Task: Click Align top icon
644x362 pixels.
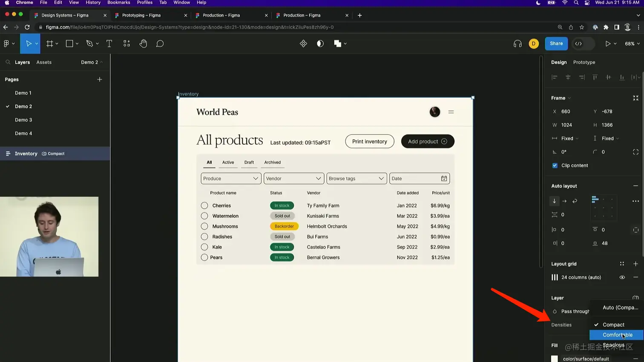Action: point(595,77)
